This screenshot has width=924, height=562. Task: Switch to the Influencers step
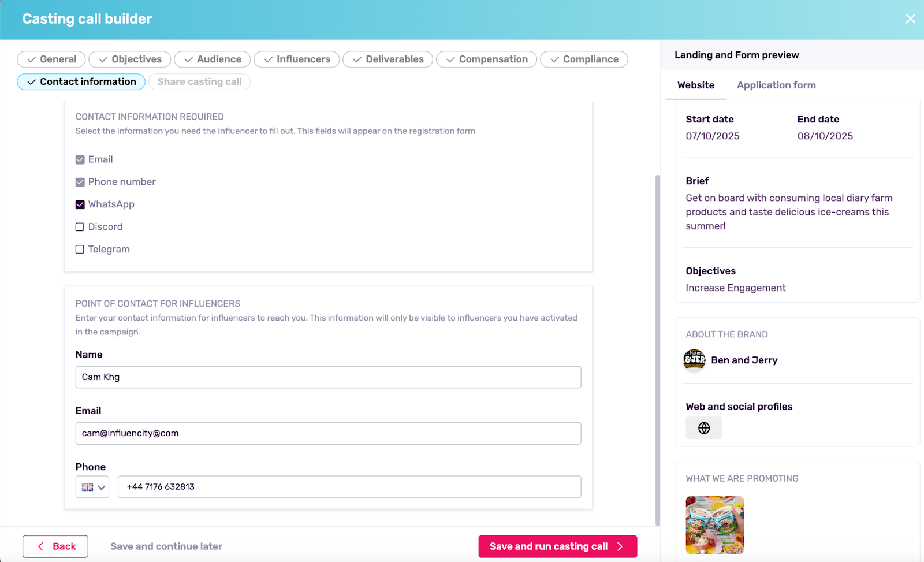pos(297,59)
